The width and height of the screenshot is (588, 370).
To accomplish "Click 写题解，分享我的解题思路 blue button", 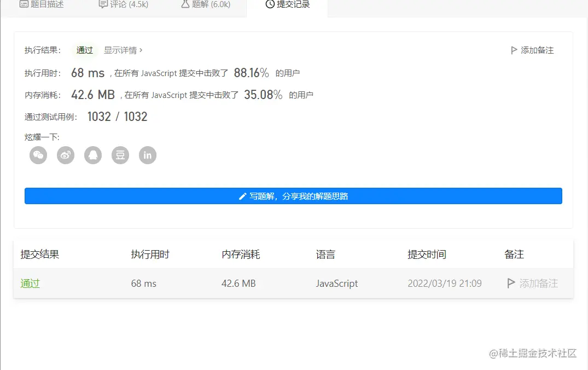I will pos(293,196).
